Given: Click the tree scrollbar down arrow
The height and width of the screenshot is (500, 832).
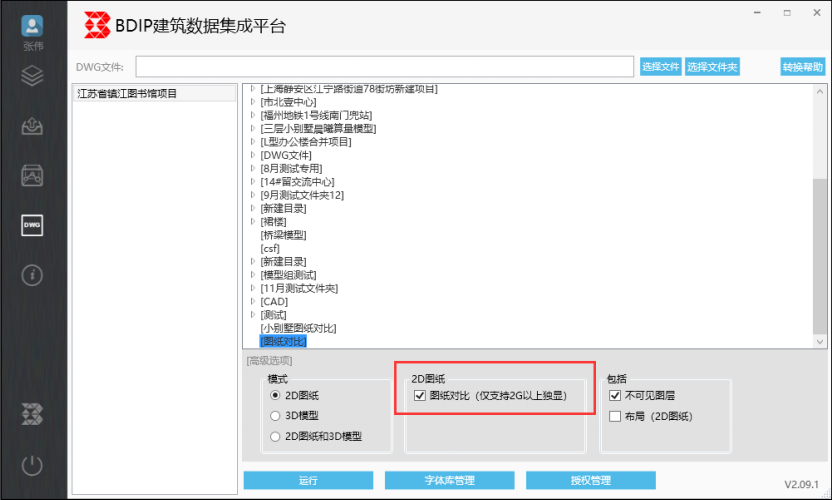Looking at the screenshot, I should 820,341.
